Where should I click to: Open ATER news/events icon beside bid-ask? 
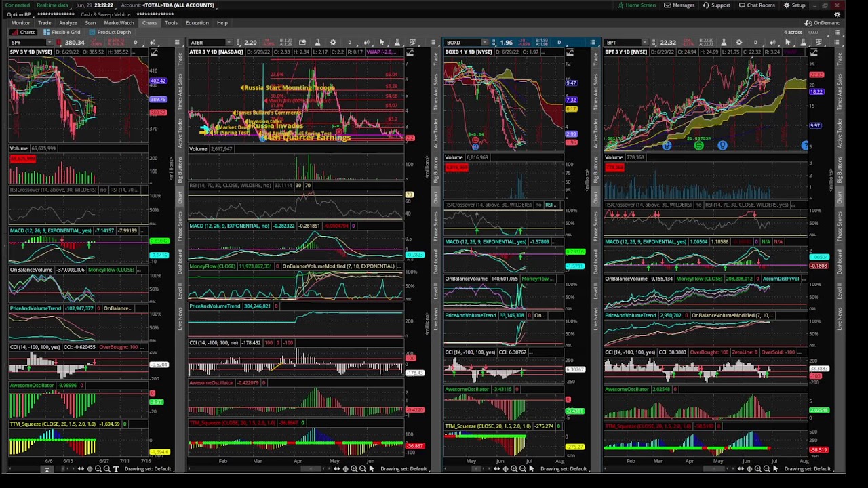(x=301, y=43)
